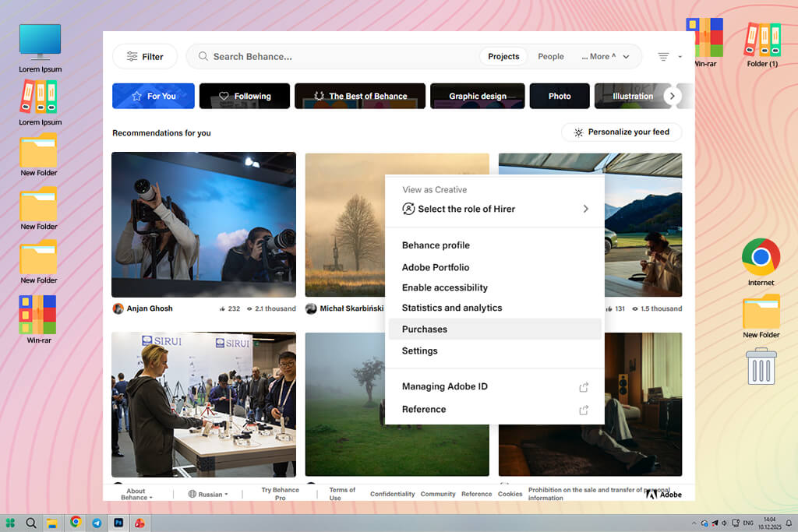The image size is (798, 532).
Task: Expand the More search options dropdown
Action: [605, 56]
